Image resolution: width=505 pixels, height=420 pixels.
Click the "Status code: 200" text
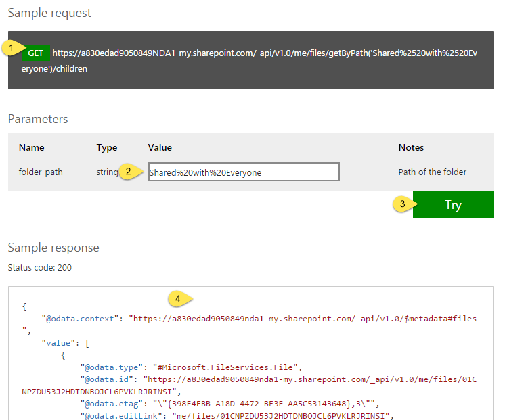click(x=40, y=267)
